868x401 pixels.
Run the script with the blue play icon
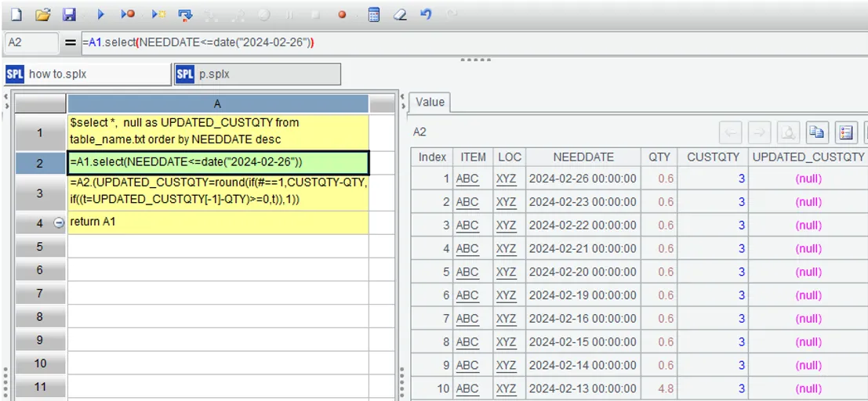100,15
